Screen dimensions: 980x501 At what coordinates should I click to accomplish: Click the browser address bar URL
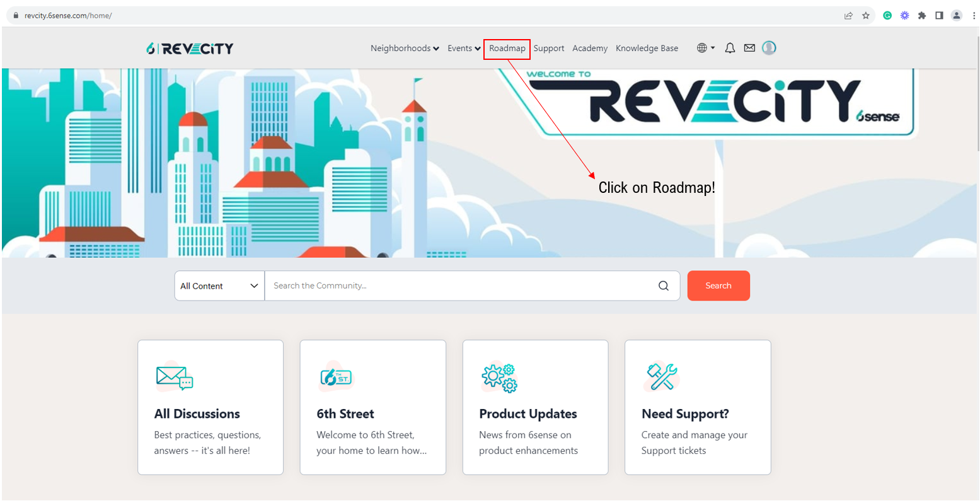click(x=68, y=16)
